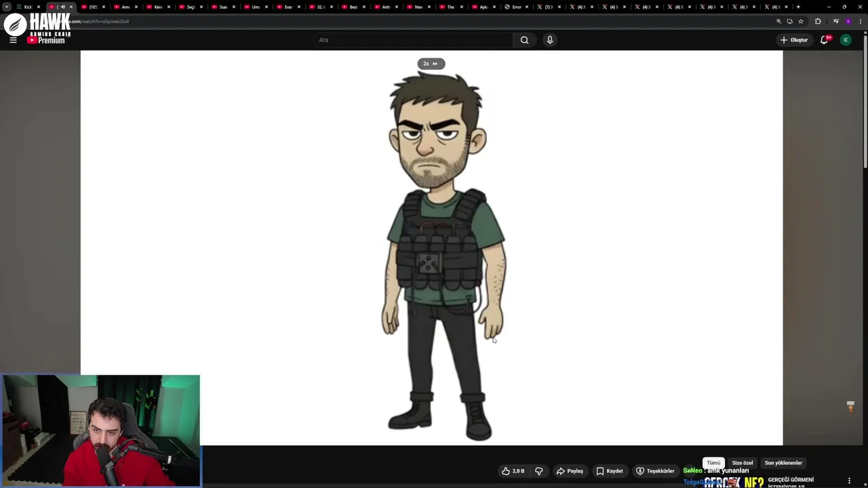
Task: Click the 2x playback speed indicator
Action: tap(431, 64)
